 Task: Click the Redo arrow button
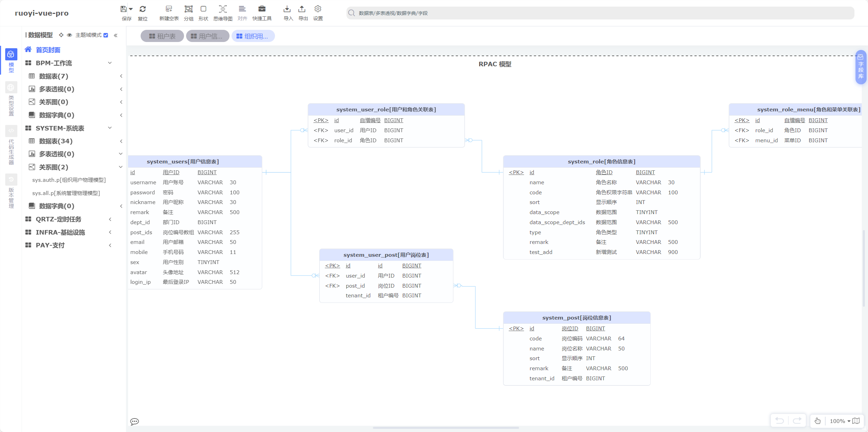click(x=797, y=421)
